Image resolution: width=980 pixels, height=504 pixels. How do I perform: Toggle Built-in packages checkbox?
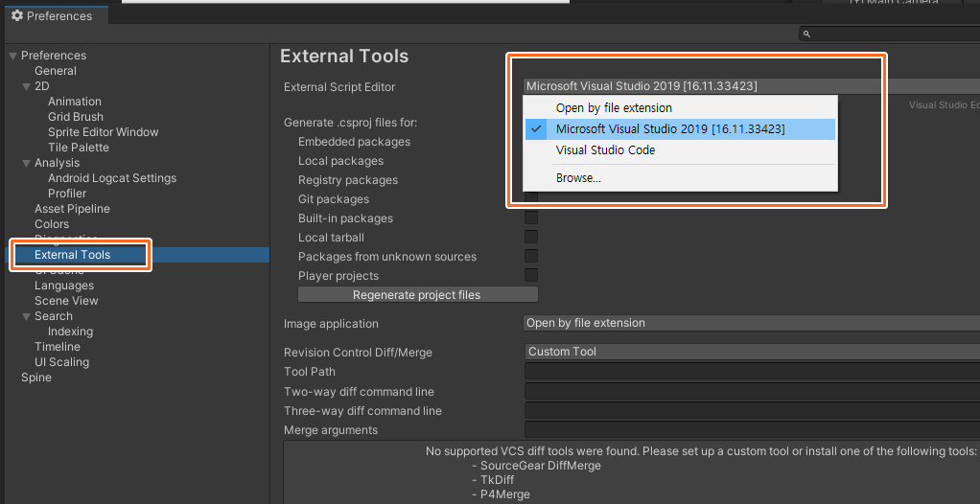coord(530,218)
